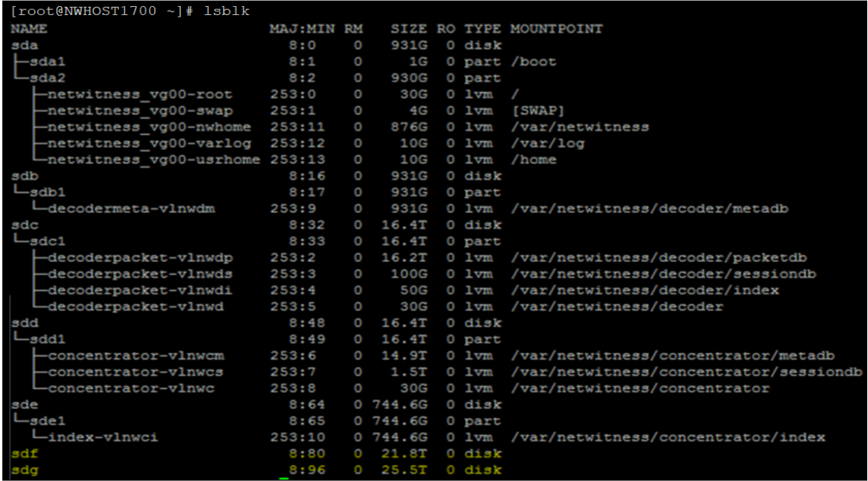
Task: Click the /home mountpoint
Action: pyautogui.click(x=534, y=159)
